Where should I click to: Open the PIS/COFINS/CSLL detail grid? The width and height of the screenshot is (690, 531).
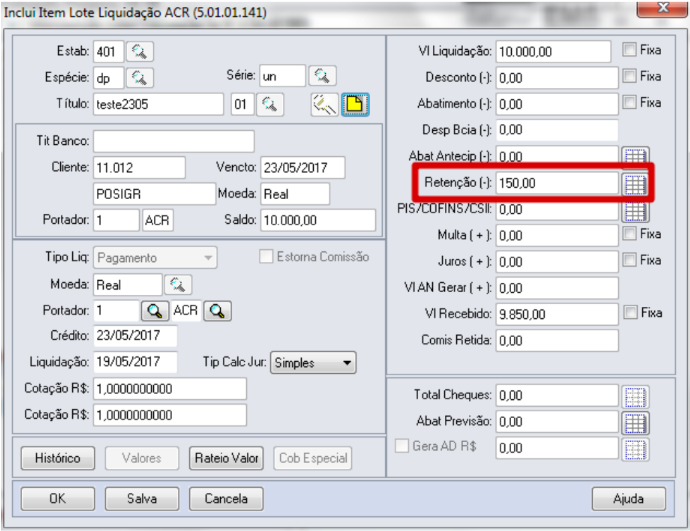coord(635,211)
